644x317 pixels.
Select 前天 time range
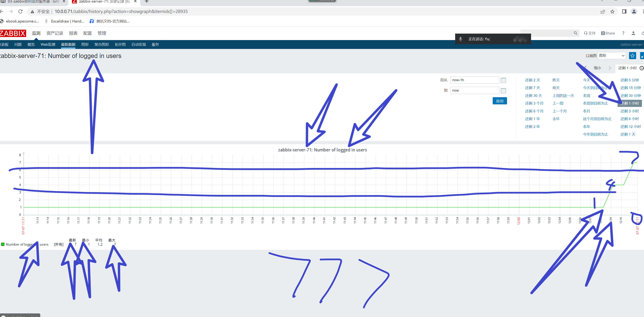556,88
